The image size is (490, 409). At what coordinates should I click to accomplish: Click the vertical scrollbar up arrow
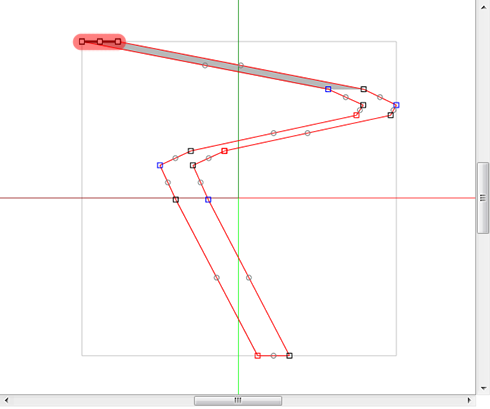[483, 7]
